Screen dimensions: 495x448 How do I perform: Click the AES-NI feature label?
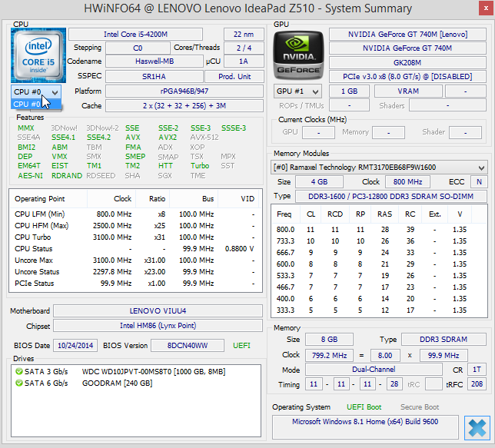tap(30, 175)
